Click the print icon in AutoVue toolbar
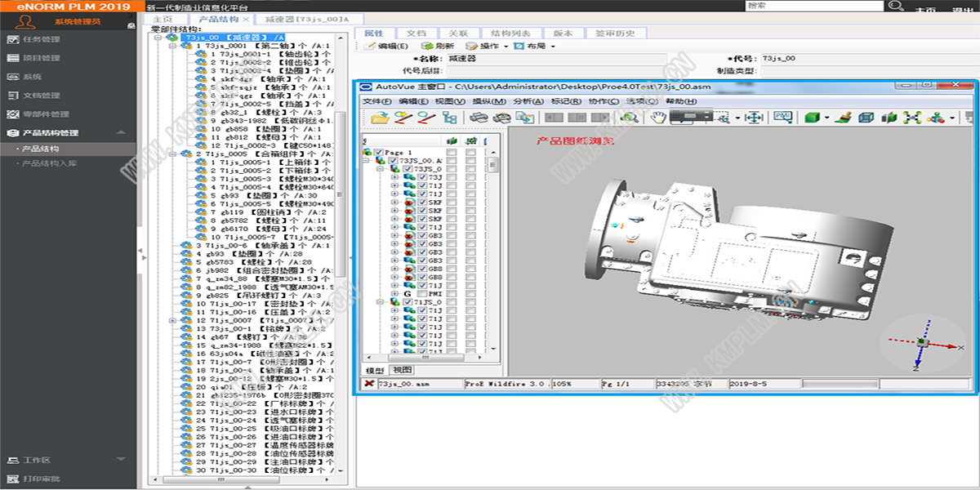Image resolution: width=980 pixels, height=490 pixels. pos(478,118)
